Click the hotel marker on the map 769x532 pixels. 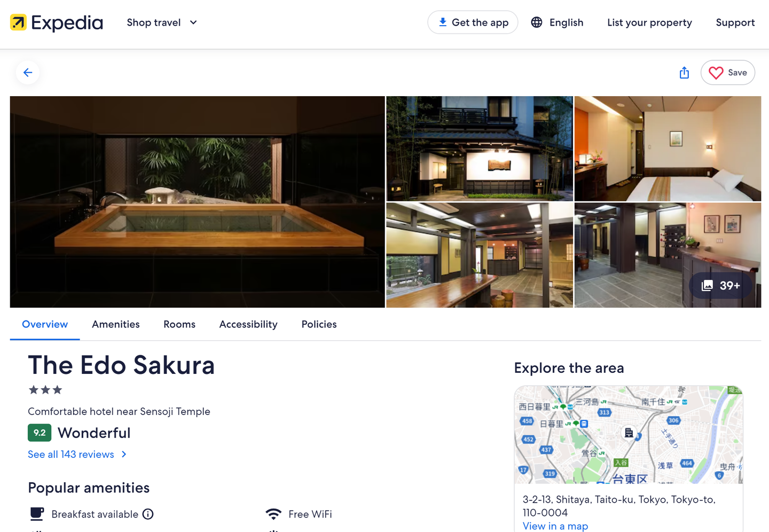pyautogui.click(x=629, y=433)
